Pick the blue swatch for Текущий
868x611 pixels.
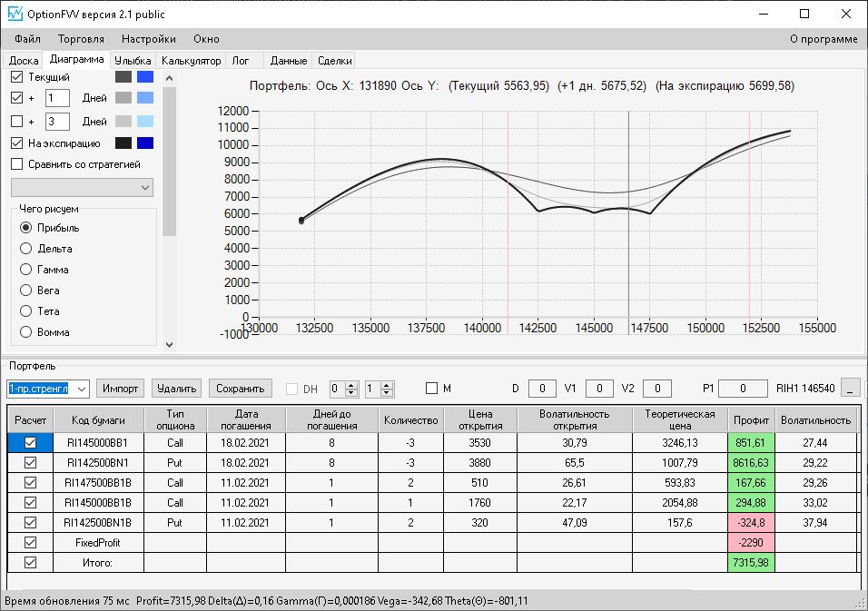point(145,77)
